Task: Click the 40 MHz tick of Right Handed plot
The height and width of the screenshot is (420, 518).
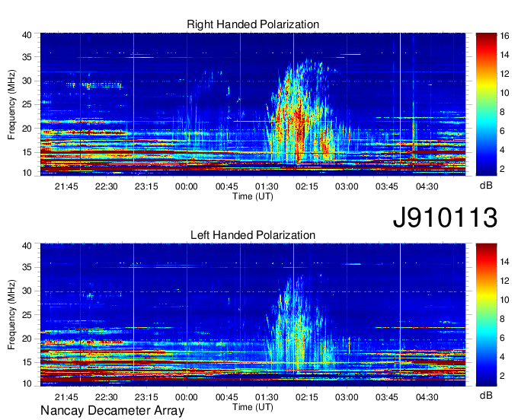Action: pyautogui.click(x=27, y=35)
